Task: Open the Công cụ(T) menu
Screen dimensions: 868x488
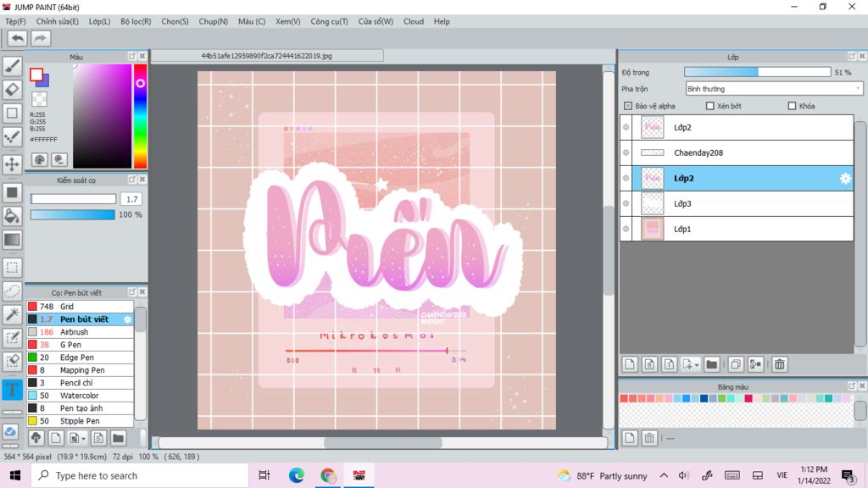Action: 330,21
